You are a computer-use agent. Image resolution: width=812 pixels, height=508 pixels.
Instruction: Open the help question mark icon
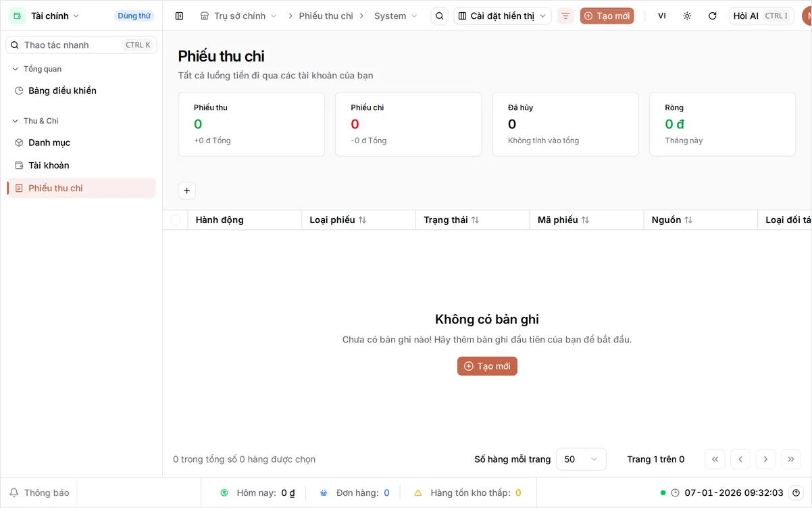(796, 492)
